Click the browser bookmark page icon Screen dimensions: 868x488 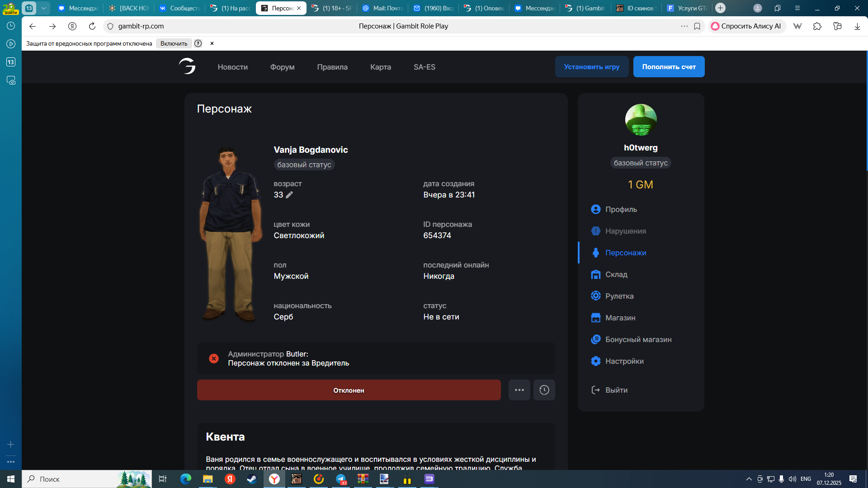coord(697,26)
